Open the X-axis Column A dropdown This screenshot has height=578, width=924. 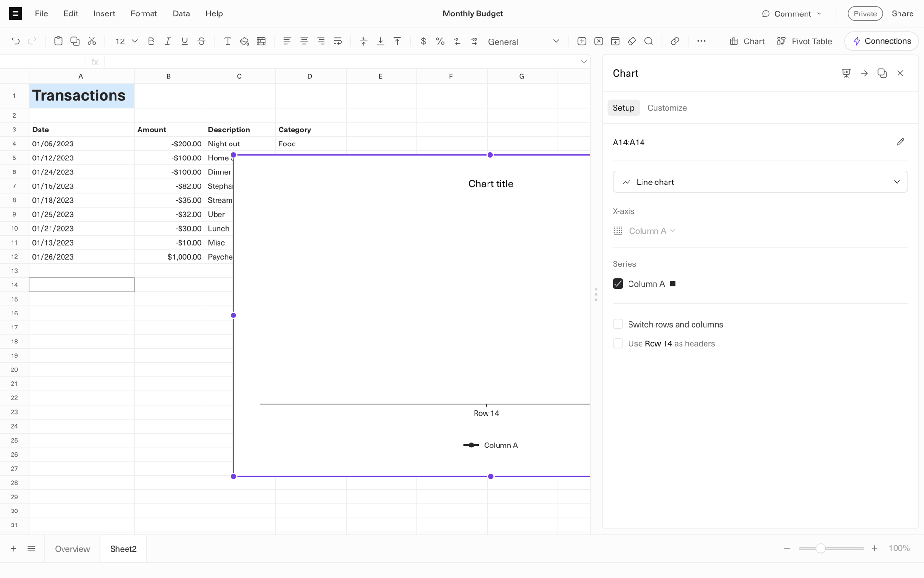click(652, 231)
